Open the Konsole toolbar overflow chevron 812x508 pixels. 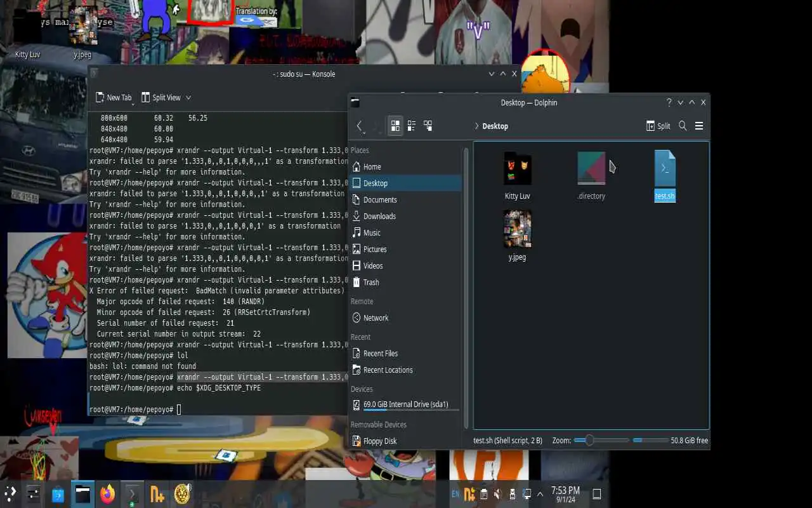click(188, 97)
